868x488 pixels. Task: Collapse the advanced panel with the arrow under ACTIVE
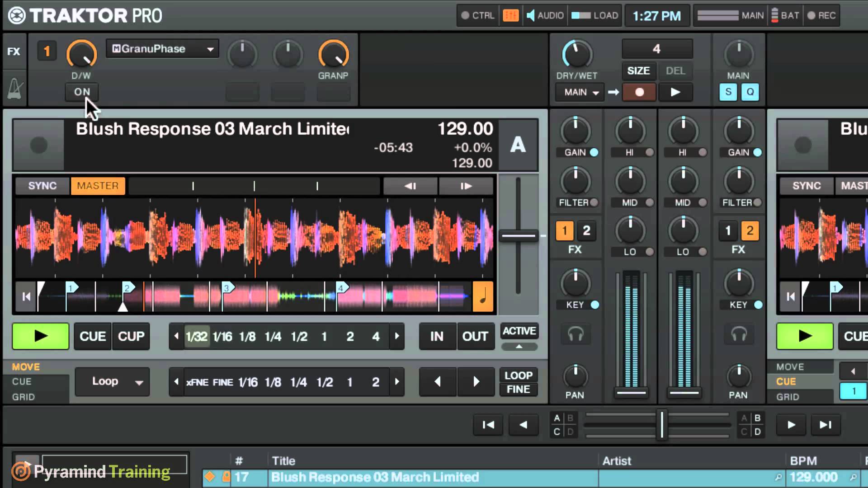point(519,347)
